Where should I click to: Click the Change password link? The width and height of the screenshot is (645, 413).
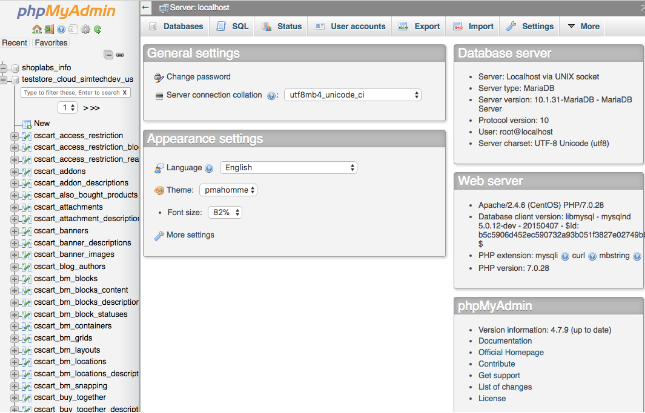click(198, 77)
